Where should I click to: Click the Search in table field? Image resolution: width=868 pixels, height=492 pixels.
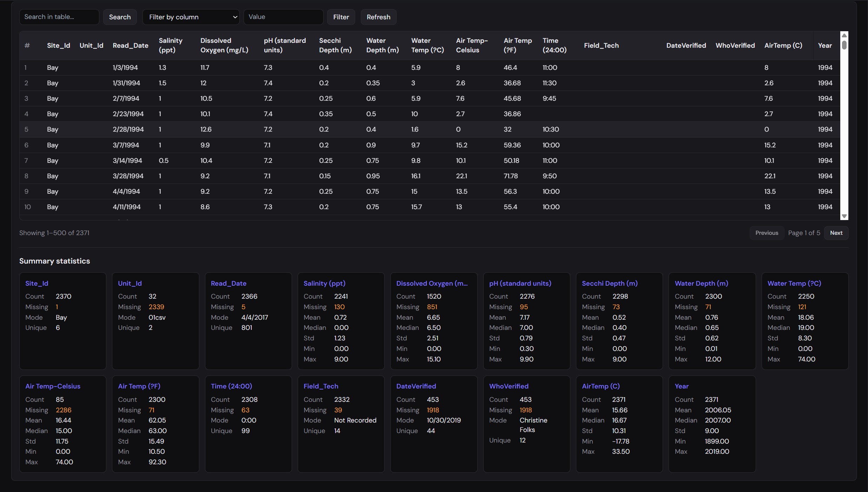(x=59, y=17)
